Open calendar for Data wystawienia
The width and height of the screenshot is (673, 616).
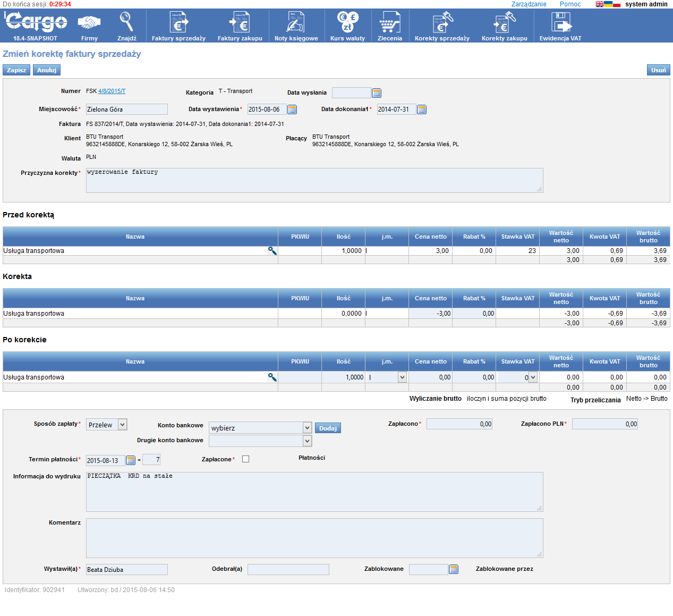click(292, 109)
